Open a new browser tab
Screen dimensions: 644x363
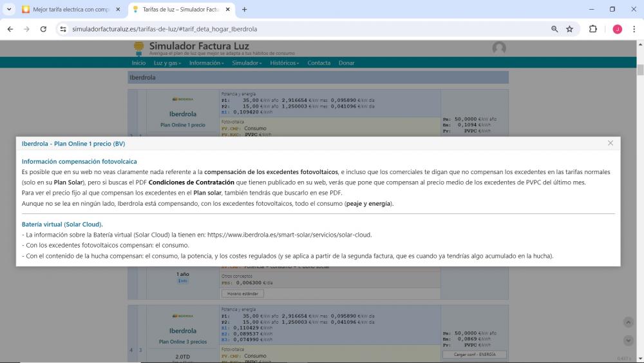point(244,10)
